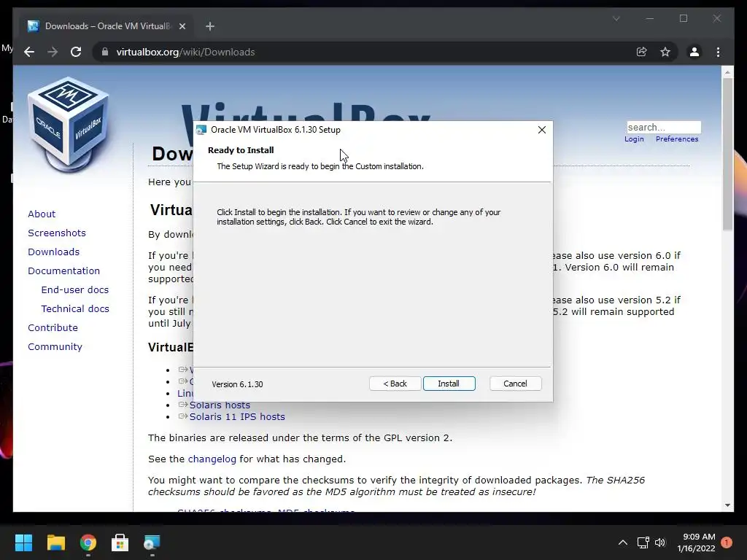Click the site lock icon in address bar
Screen dimensions: 747x560
(x=105, y=52)
